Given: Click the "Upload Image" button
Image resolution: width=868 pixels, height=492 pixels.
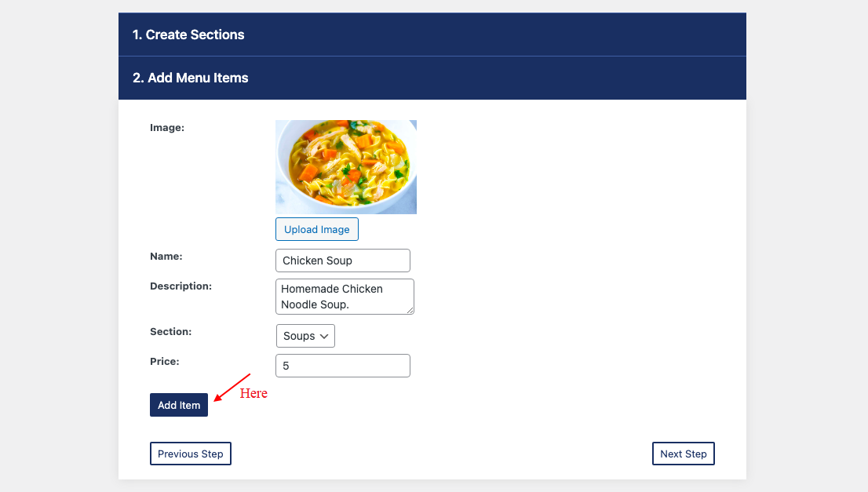Looking at the screenshot, I should coord(316,229).
